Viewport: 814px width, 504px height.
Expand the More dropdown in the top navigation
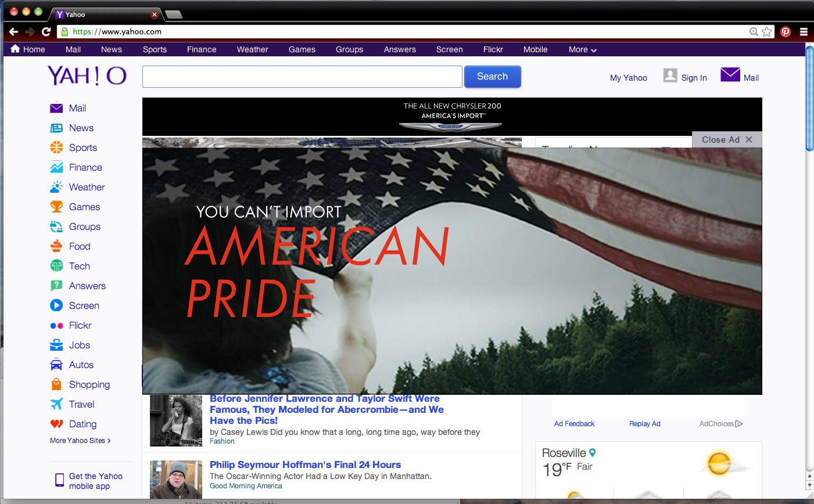(x=582, y=50)
